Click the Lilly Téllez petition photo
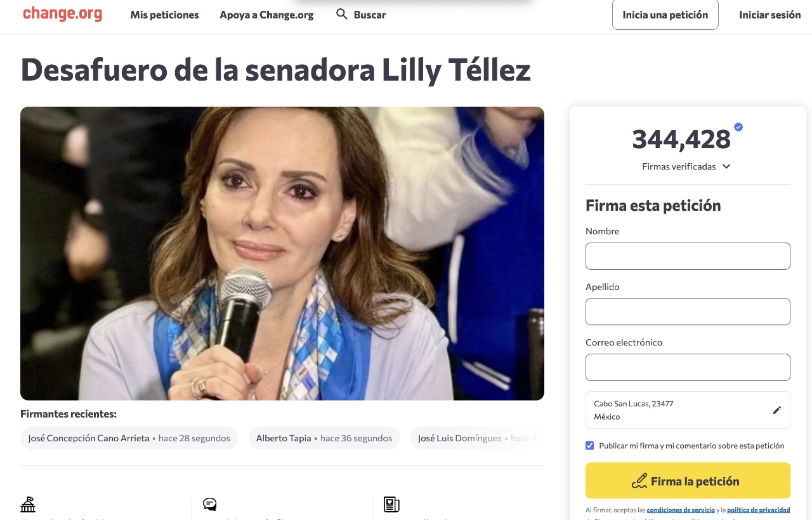Image resolution: width=812 pixels, height=520 pixels. pyautogui.click(x=282, y=253)
